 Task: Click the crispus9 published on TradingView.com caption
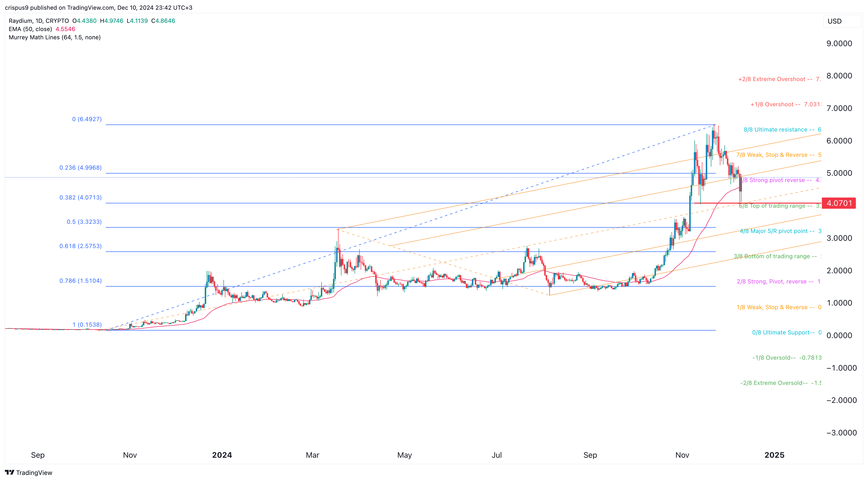point(98,8)
